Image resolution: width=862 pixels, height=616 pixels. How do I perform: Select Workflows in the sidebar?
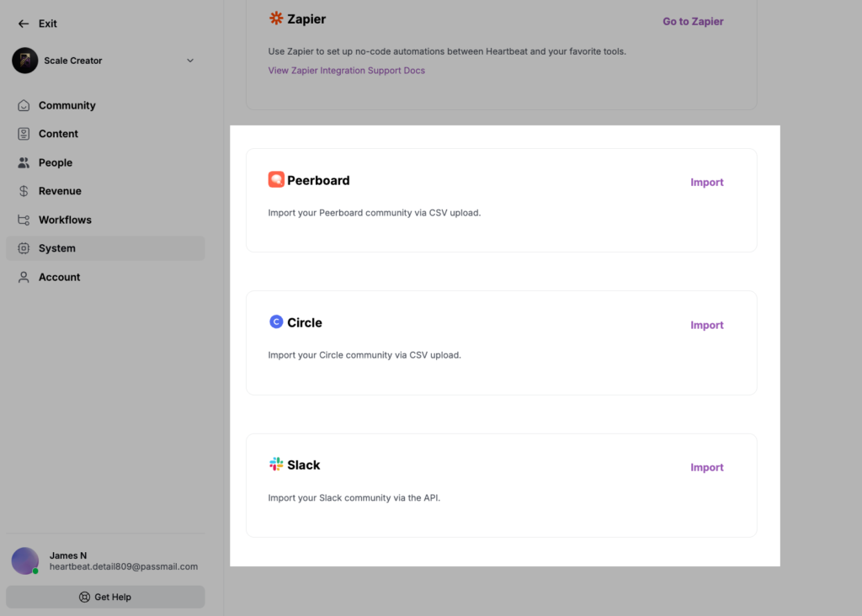tap(105, 220)
